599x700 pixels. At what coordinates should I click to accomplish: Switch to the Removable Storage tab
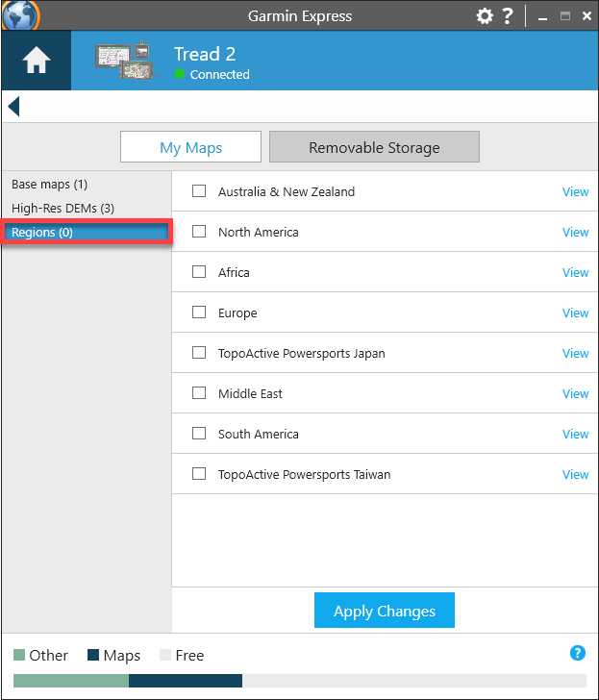[374, 147]
